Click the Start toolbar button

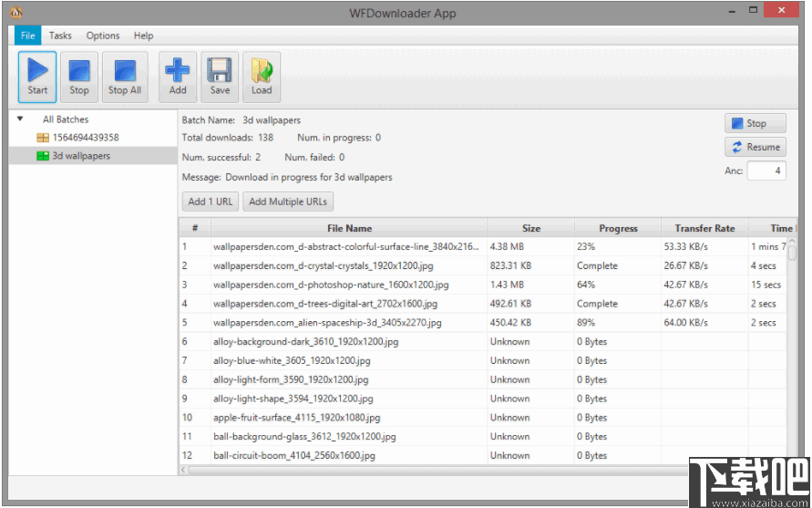pyautogui.click(x=37, y=77)
